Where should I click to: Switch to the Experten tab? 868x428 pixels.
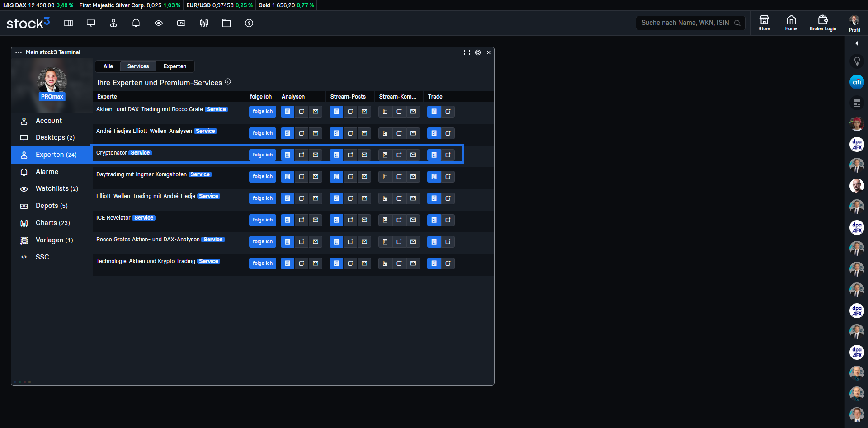point(175,66)
